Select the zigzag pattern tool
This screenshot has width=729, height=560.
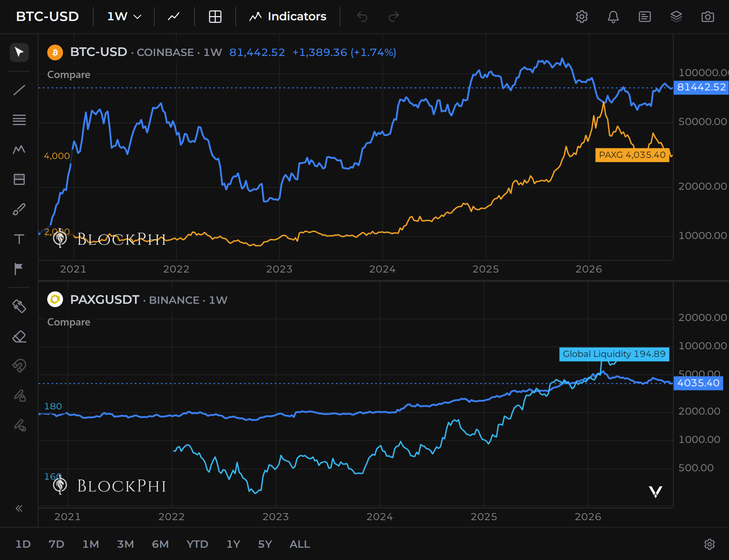click(x=19, y=149)
